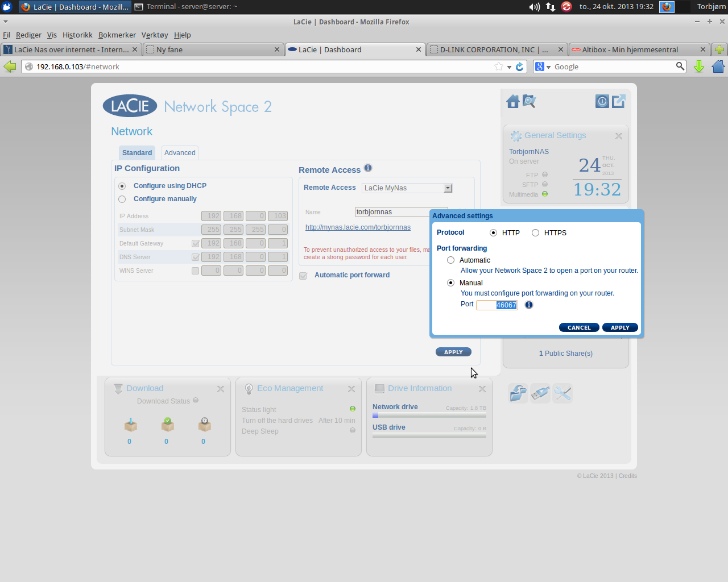Close the General Settings widget
The height and width of the screenshot is (582, 728).
[619, 136]
